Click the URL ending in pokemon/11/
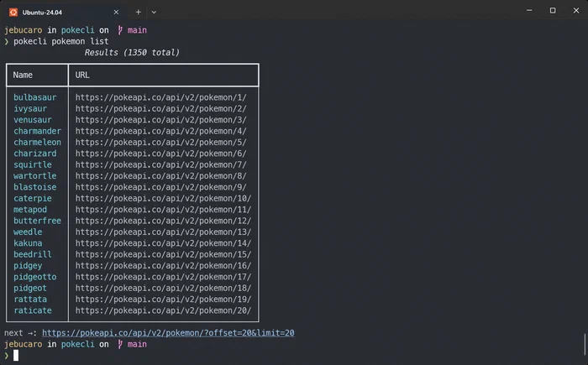Viewport: 588px width, 365px height. (163, 210)
